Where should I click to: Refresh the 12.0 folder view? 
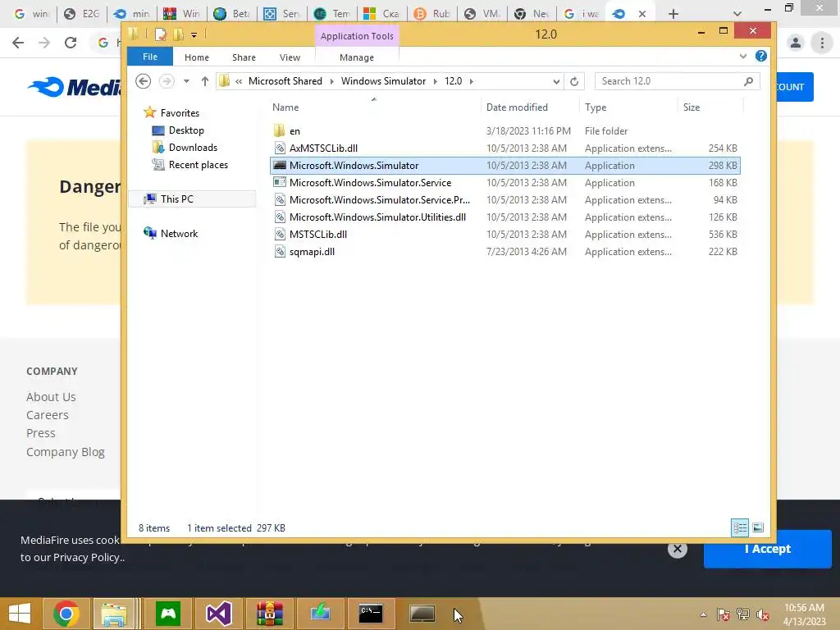point(573,81)
